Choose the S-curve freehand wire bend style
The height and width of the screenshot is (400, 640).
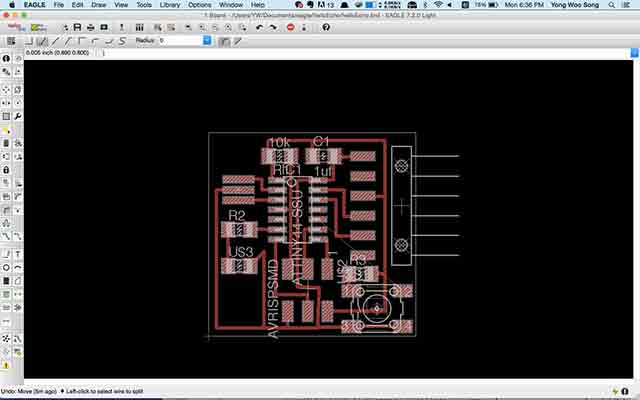pos(122,41)
